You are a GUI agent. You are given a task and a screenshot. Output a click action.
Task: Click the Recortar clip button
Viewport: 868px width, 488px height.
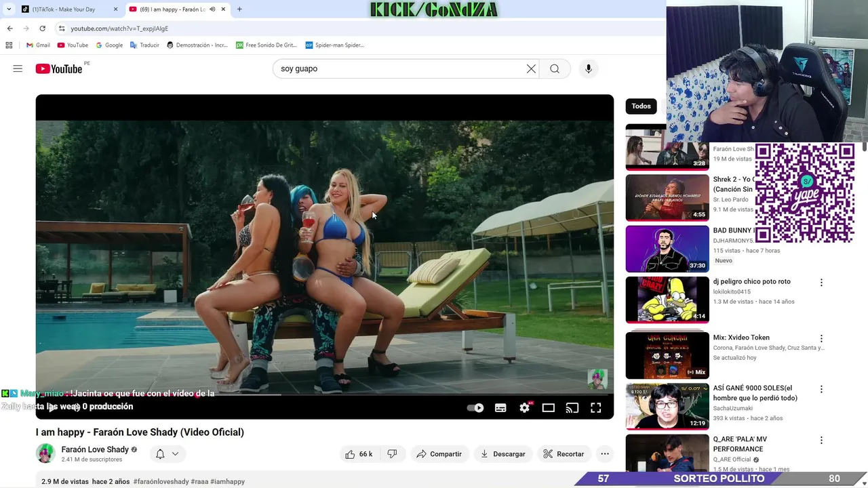[564, 454]
